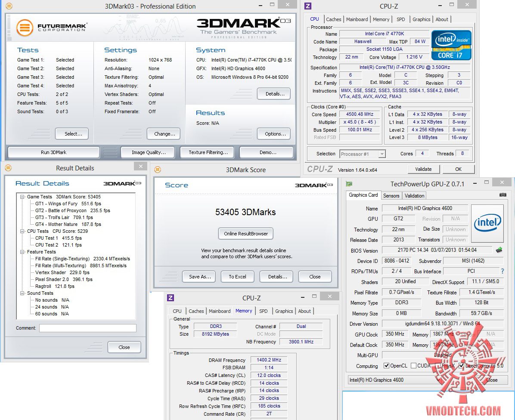Screen dimensions: 515x420
Task: Collapse the CPU Tests tree node
Action: (22, 232)
